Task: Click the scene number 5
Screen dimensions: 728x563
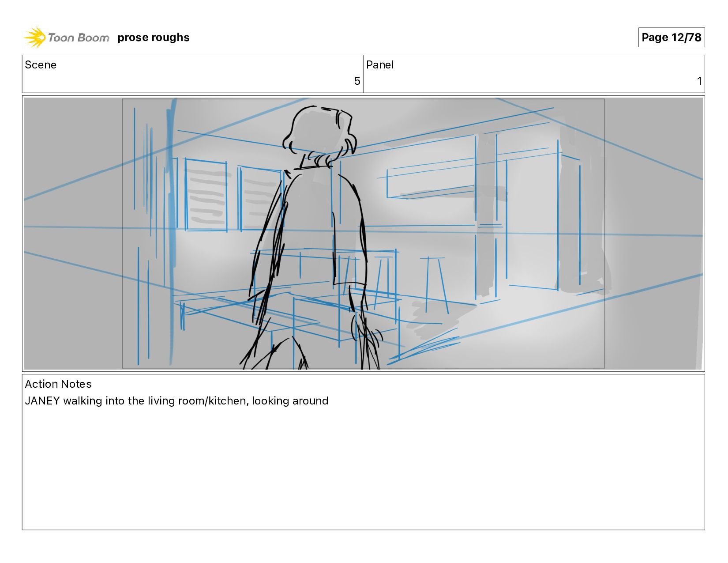Action: coord(357,81)
